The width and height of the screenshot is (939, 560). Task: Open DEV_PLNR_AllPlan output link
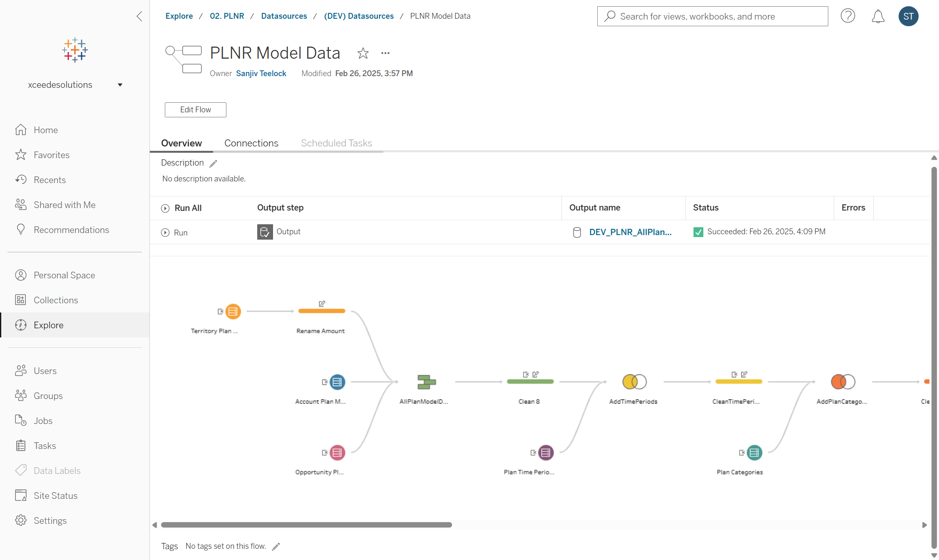pos(630,232)
